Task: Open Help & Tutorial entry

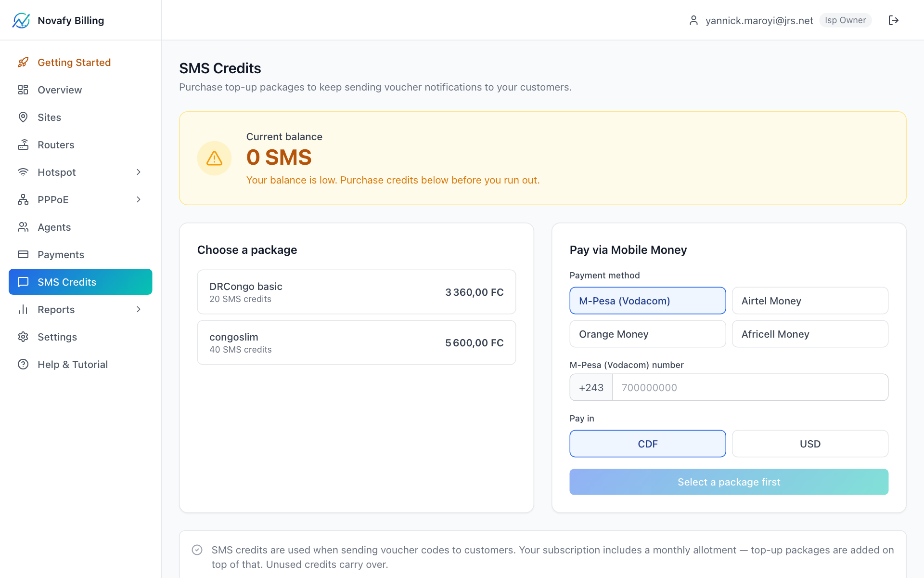Action: coord(80,364)
